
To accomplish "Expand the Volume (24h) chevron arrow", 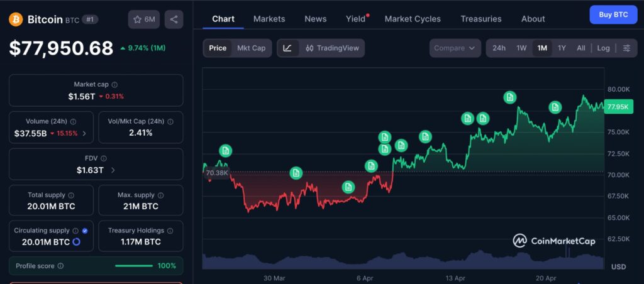I will (x=84, y=133).
